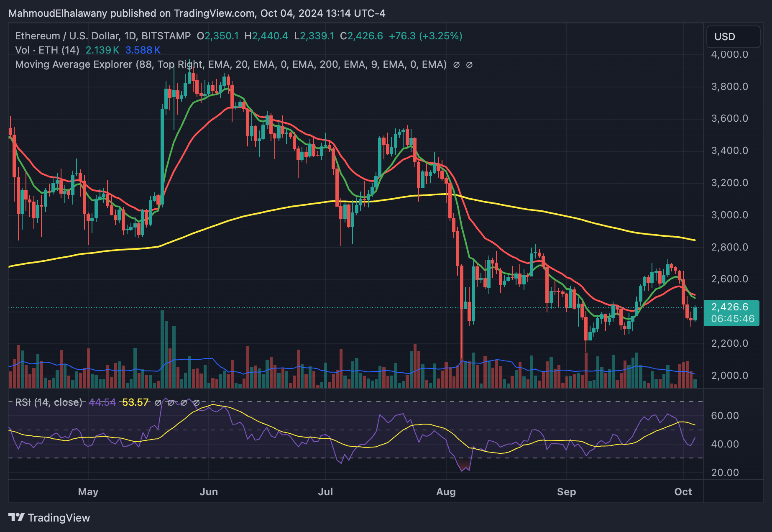Click the Oct label on the time axis
The height and width of the screenshot is (532, 772).
[x=684, y=492]
